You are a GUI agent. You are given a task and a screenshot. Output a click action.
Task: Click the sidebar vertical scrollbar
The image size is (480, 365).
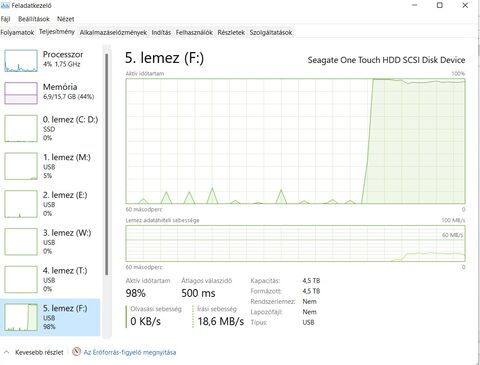click(x=107, y=163)
